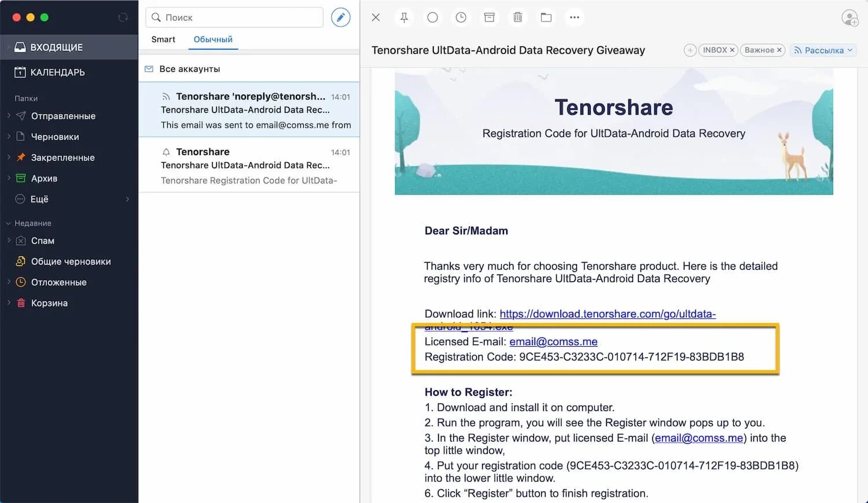Remove the Важное label tag

click(x=779, y=50)
